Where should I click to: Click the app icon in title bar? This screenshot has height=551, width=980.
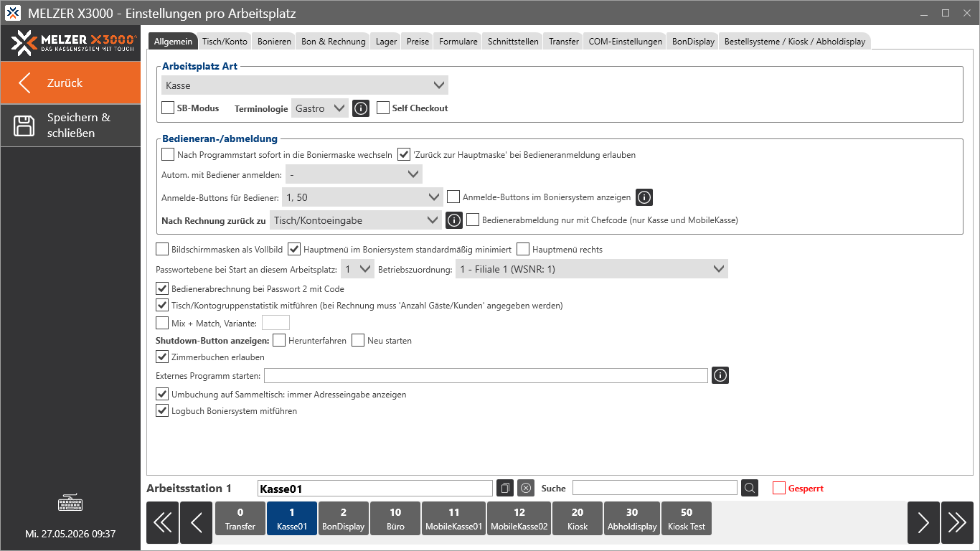click(13, 13)
